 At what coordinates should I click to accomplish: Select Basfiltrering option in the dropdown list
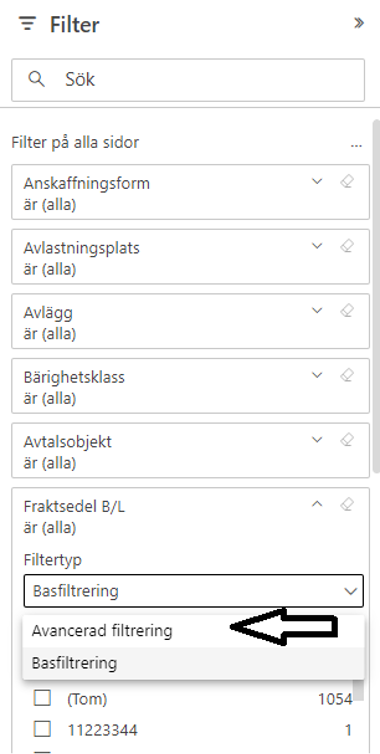click(x=193, y=663)
